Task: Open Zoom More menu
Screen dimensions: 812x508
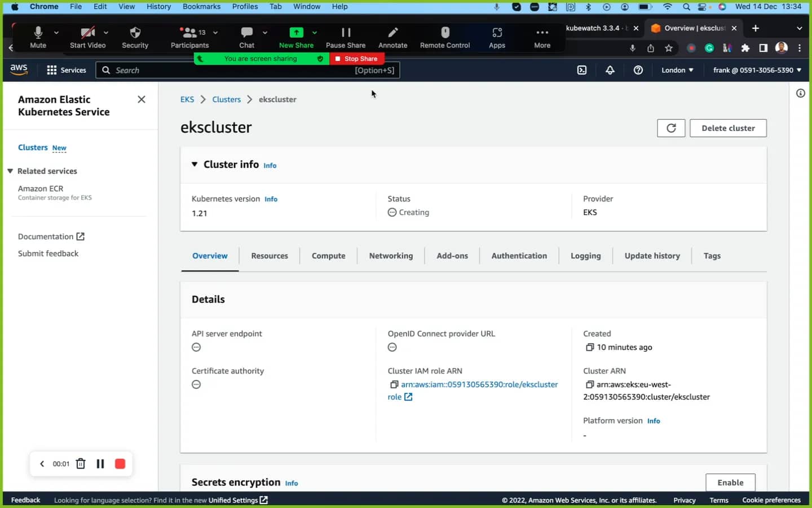Action: pyautogui.click(x=542, y=37)
